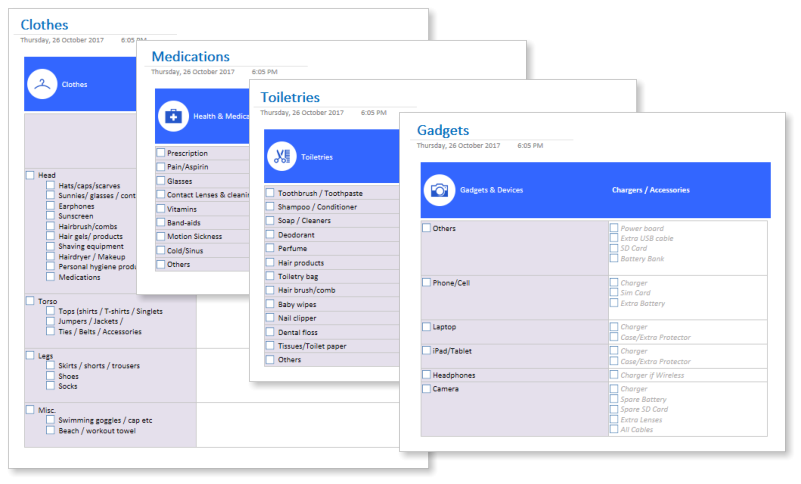Check the Spare SD Card box
801x484 pixels.
pyautogui.click(x=614, y=409)
